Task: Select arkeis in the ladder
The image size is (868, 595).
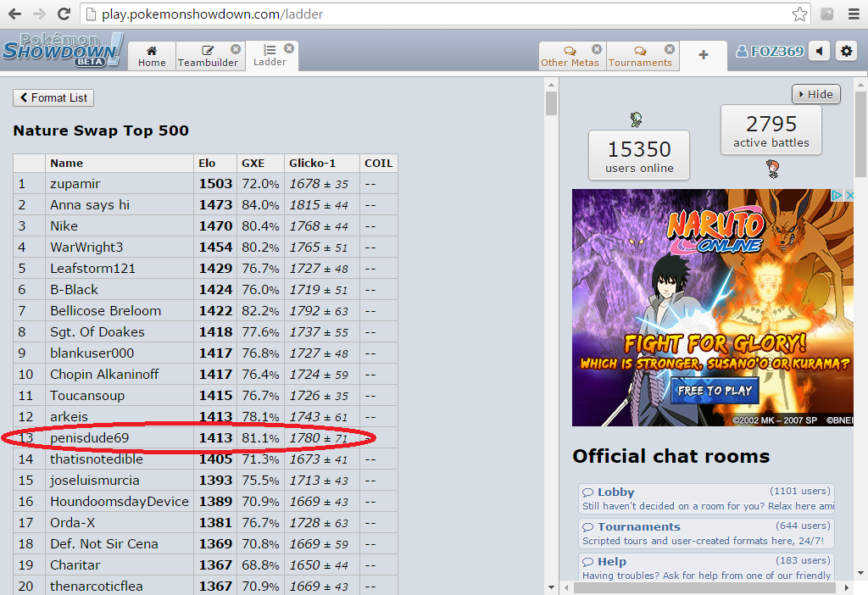Action: [70, 416]
